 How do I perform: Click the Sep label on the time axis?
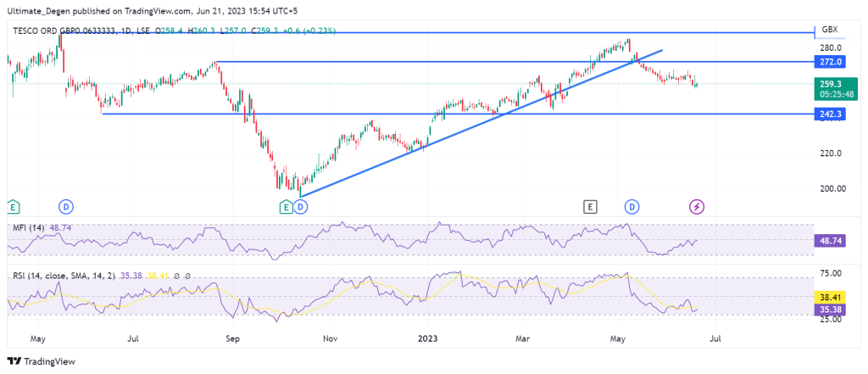[x=233, y=337]
